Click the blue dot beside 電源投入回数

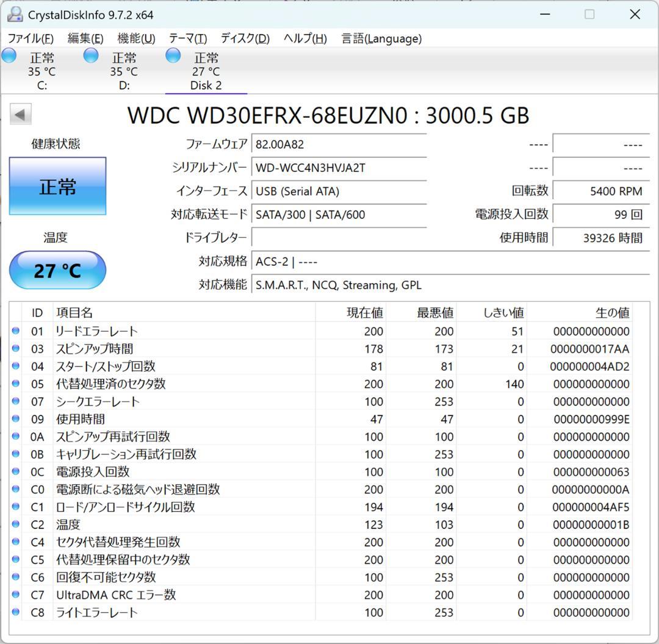click(x=15, y=471)
